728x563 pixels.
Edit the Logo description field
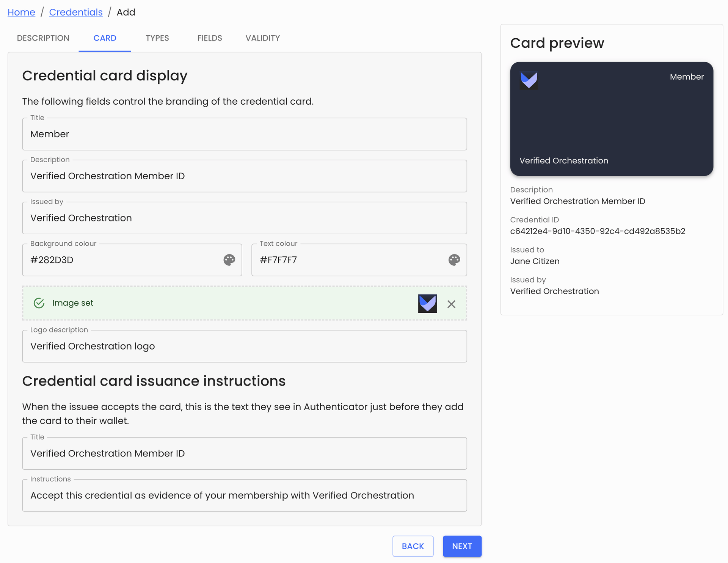[x=244, y=346]
